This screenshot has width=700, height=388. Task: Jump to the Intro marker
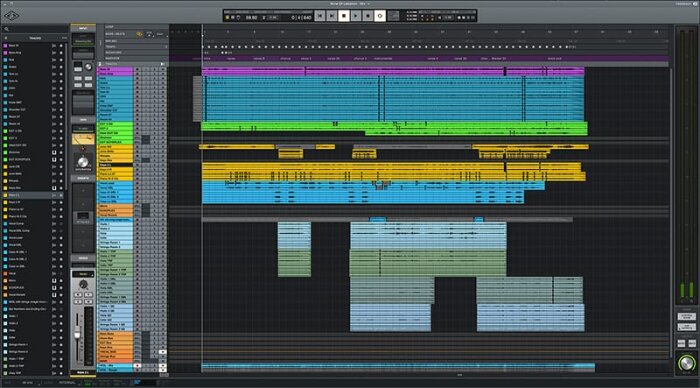point(207,58)
